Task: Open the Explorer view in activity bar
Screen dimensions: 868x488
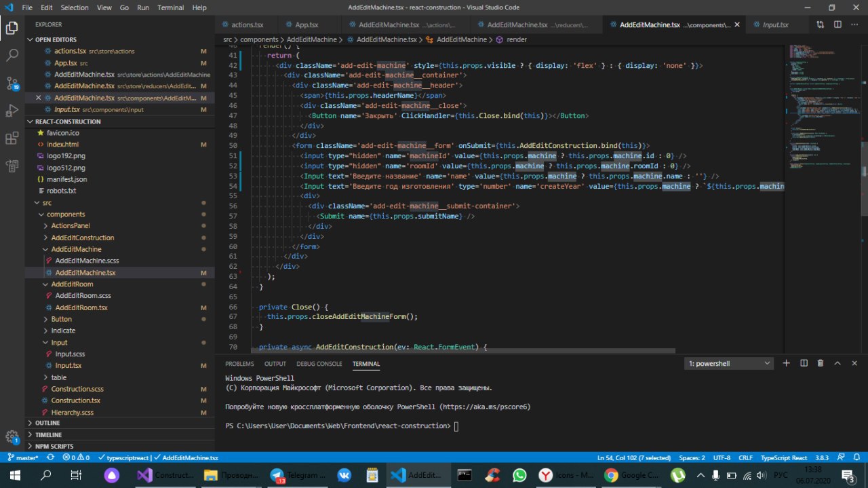Action: (12, 28)
